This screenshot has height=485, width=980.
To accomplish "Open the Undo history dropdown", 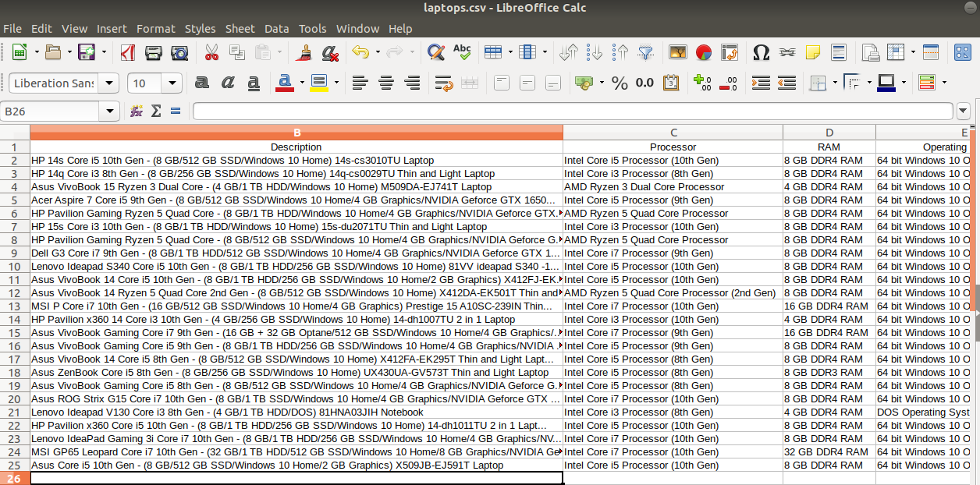I will click(x=378, y=52).
